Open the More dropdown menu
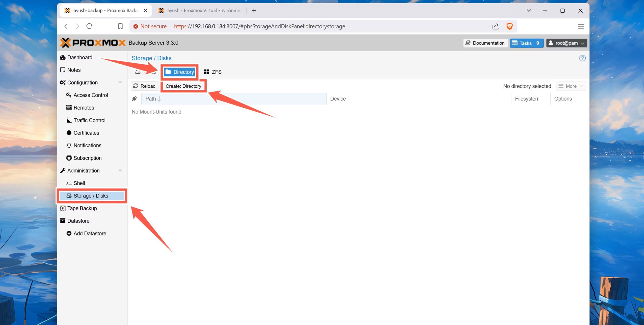The image size is (644, 325). point(571,86)
